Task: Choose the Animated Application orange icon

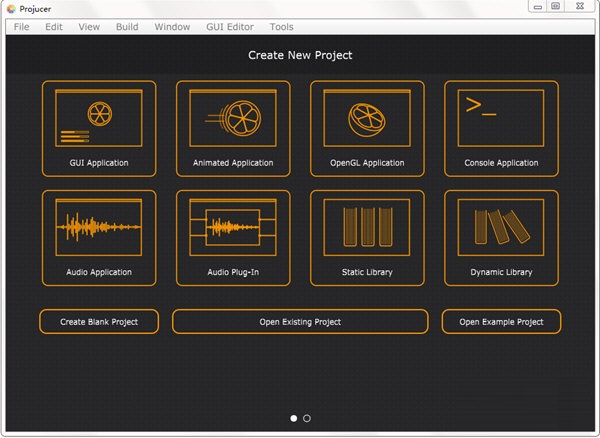Action: (x=233, y=118)
